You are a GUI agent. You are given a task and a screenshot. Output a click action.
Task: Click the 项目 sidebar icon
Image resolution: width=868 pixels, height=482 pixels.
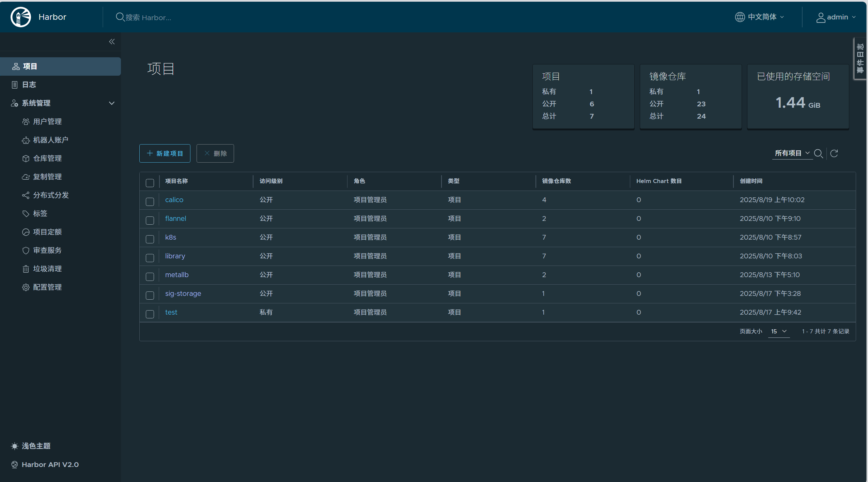point(16,66)
